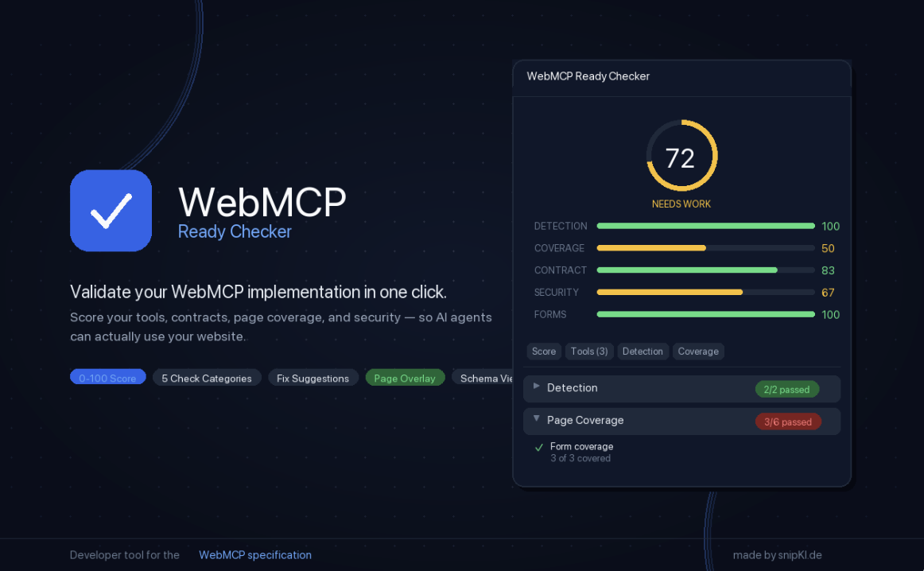Click the Coverage progress bar
Image resolution: width=924 pixels, height=571 pixels.
[705, 248]
